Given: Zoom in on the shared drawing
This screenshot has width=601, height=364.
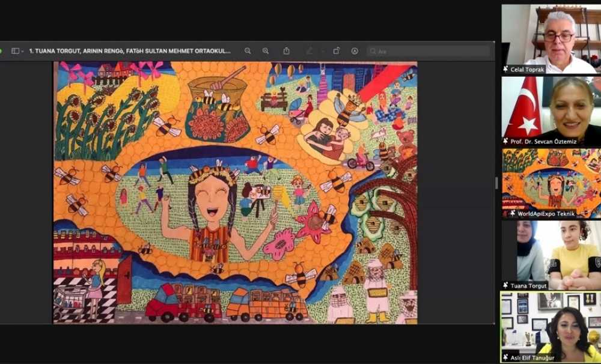Looking at the screenshot, I should pyautogui.click(x=266, y=51).
